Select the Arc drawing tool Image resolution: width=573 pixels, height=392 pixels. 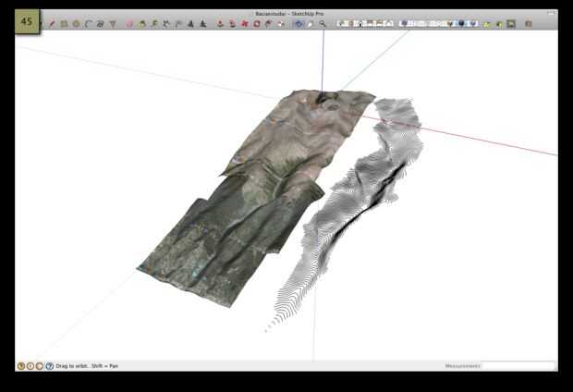(x=88, y=24)
